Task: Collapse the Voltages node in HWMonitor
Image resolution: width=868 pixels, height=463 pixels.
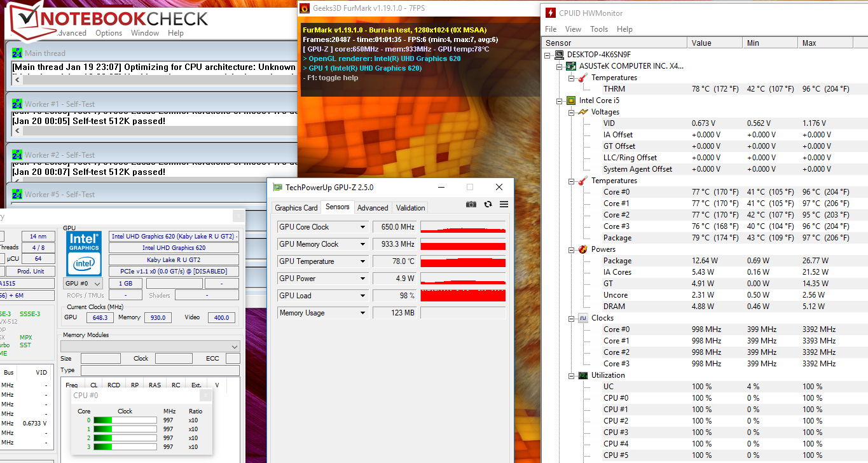Action: pos(572,112)
